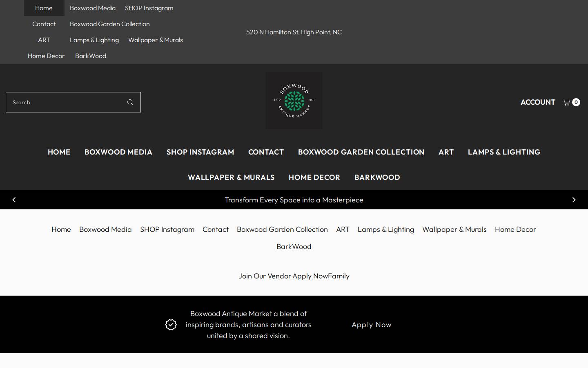Select SHOP Instagram in top dark menu
This screenshot has height=368, width=588.
pyautogui.click(x=149, y=8)
